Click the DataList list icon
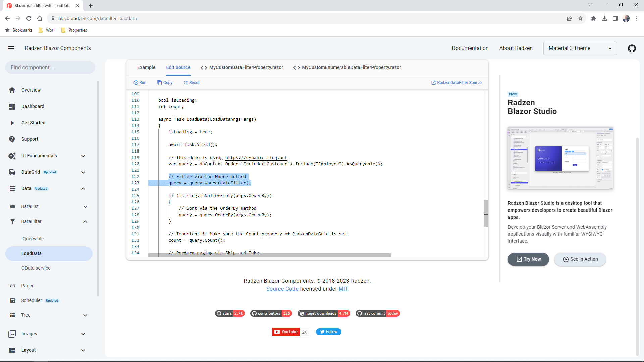Image resolution: width=644 pixels, height=362 pixels. click(x=12, y=206)
